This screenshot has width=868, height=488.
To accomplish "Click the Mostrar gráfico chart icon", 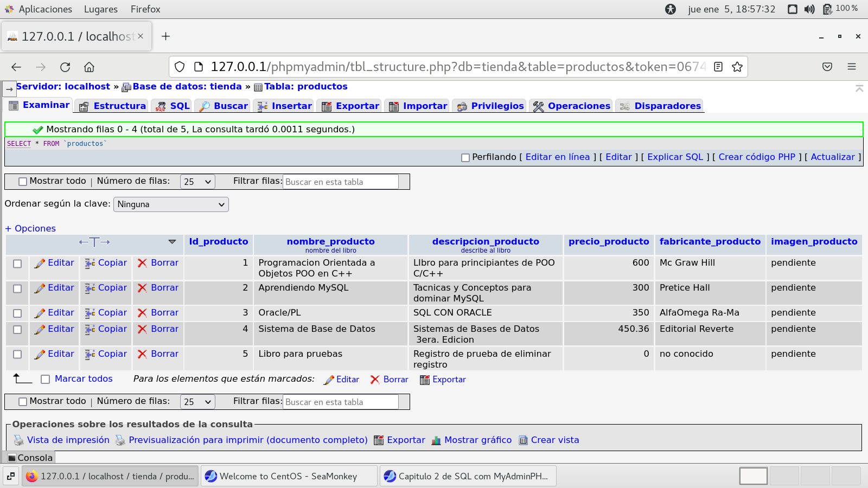I will tap(436, 440).
